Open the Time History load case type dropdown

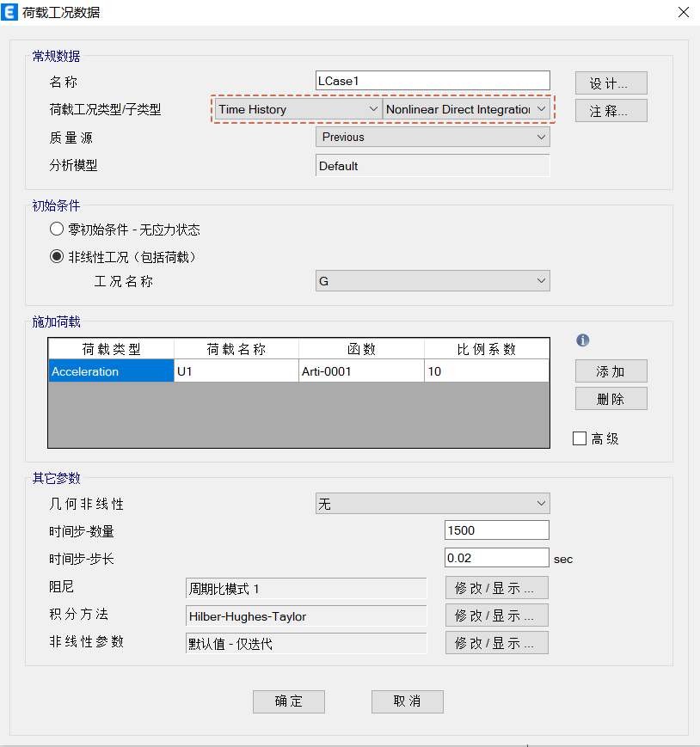(x=297, y=109)
